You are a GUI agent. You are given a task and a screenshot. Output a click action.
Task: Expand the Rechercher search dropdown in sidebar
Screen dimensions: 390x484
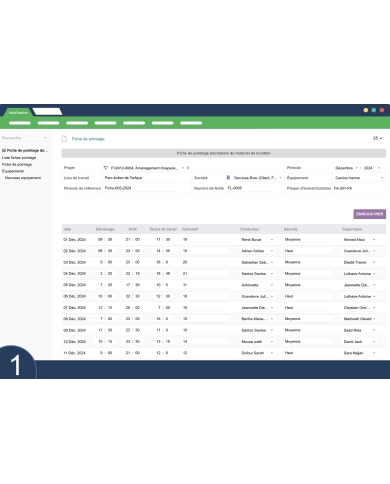click(x=45, y=138)
